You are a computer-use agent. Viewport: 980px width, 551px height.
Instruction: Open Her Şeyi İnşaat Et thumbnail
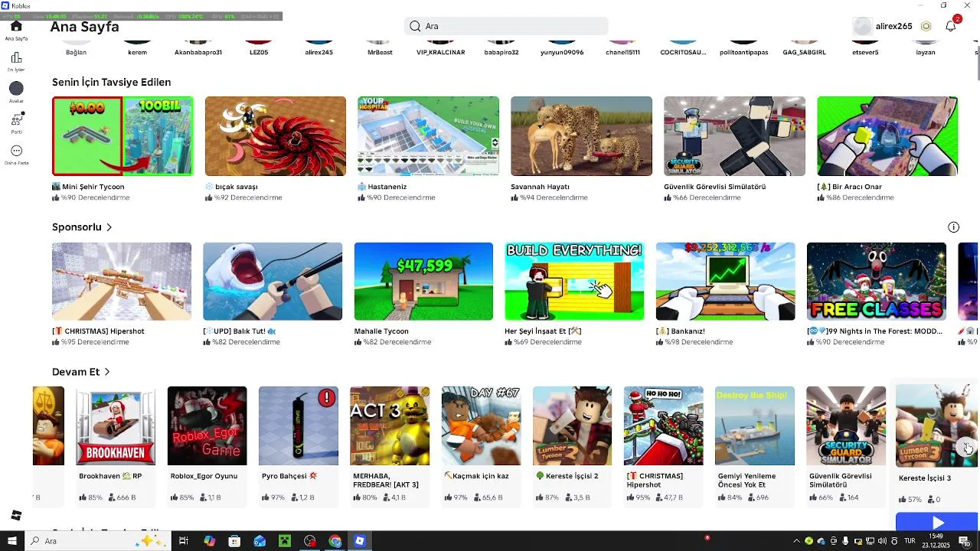tap(574, 282)
